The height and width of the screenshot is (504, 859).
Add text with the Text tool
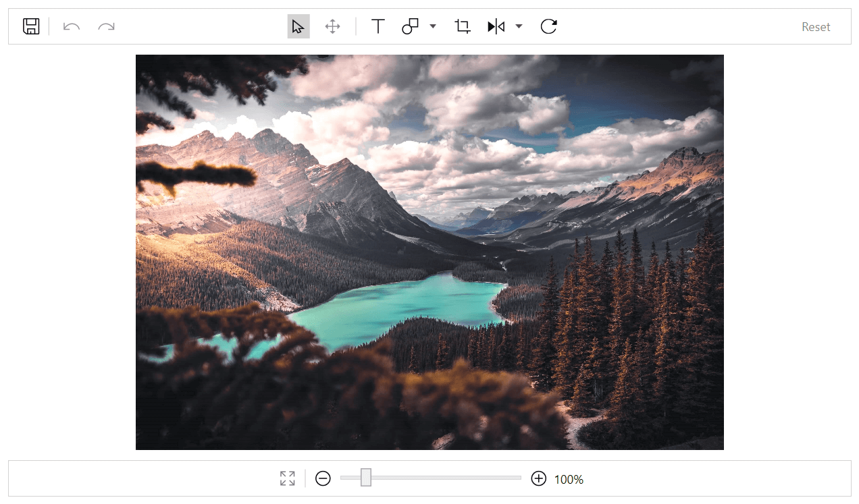click(378, 26)
